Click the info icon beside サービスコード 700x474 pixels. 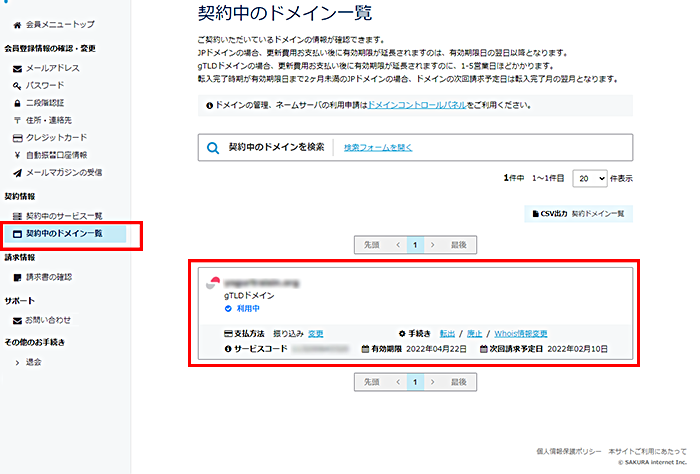pos(228,349)
